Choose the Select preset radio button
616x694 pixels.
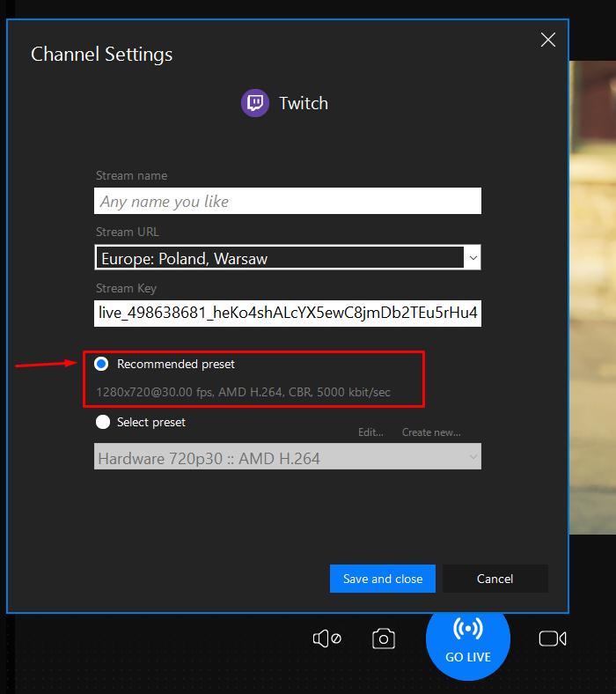tap(103, 422)
